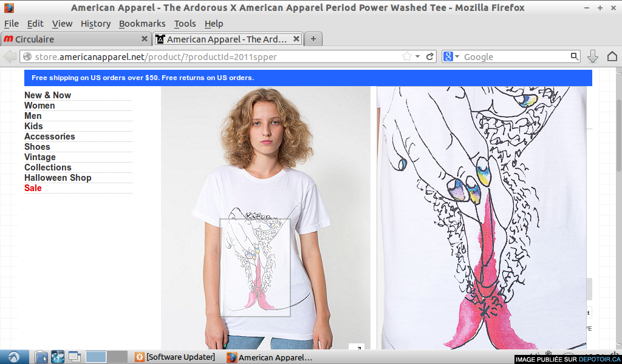Click the free shipping blue banner
622x364 pixels.
point(308,78)
